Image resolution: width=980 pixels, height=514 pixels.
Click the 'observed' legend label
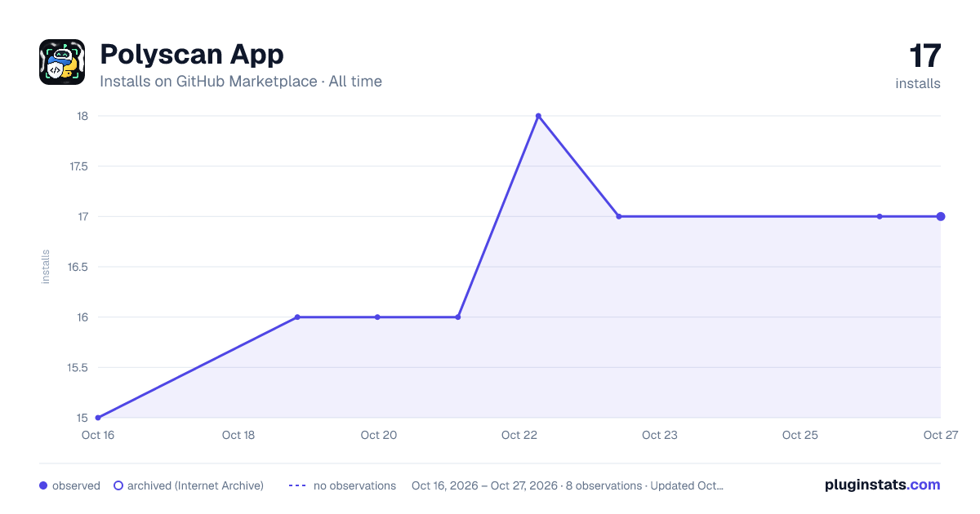click(76, 485)
